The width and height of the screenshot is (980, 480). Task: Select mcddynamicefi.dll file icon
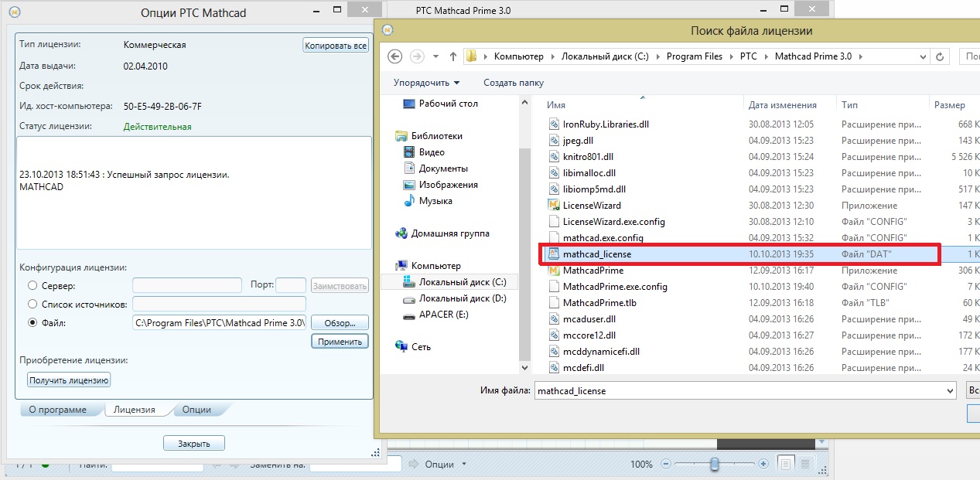tap(553, 352)
